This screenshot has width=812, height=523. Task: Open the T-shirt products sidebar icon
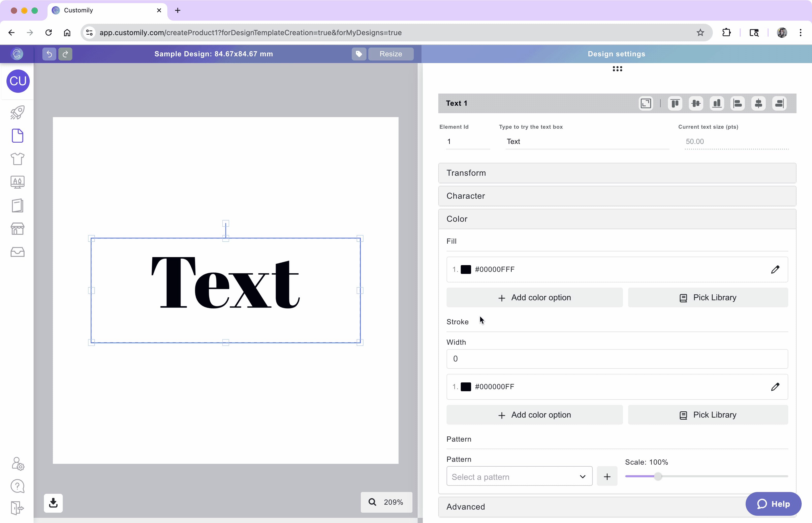tap(17, 159)
